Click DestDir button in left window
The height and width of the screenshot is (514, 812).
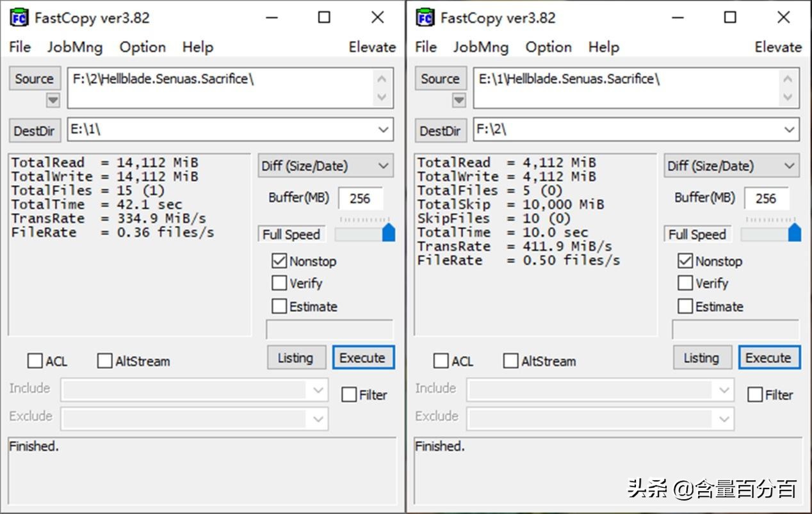pyautogui.click(x=35, y=131)
